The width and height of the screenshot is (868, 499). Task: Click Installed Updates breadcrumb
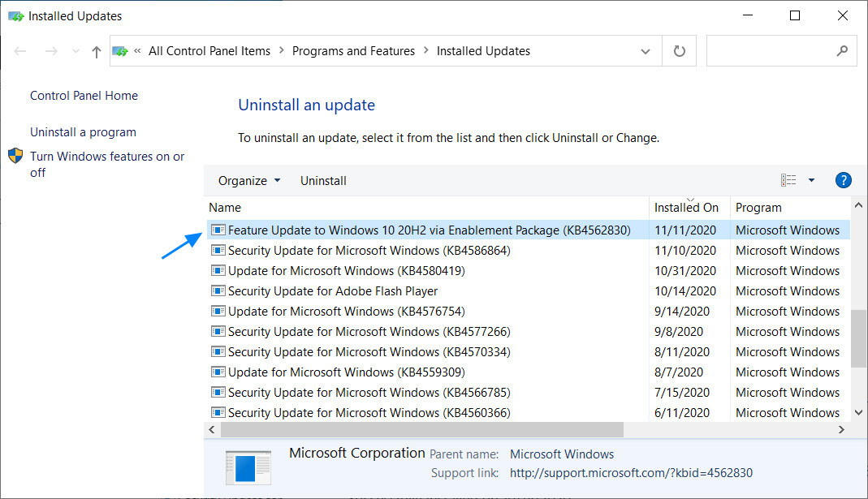483,51
